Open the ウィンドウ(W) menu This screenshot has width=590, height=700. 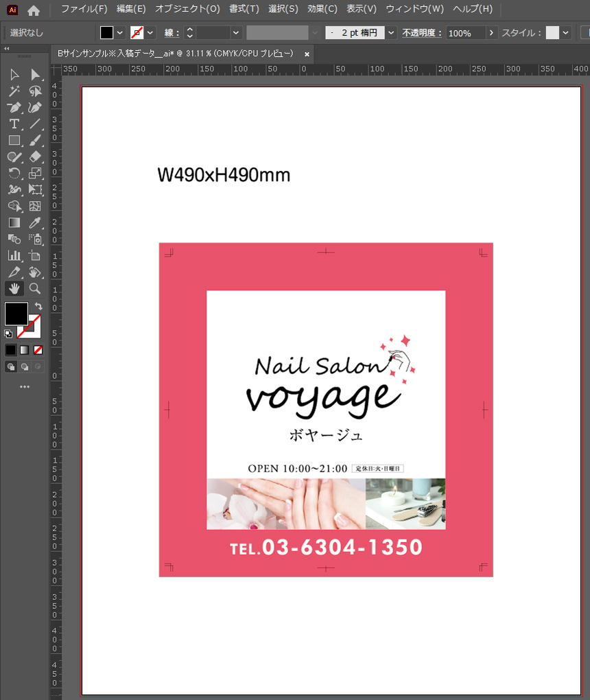tap(414, 9)
